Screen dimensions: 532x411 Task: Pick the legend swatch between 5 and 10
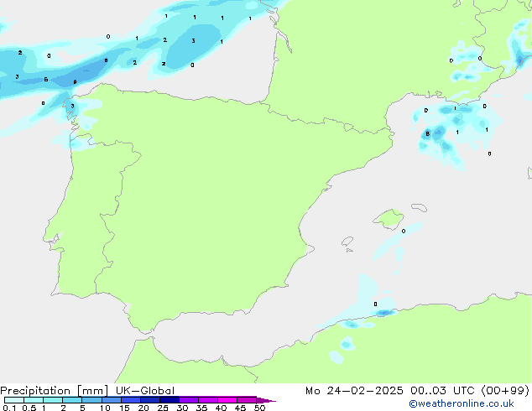tap(91, 400)
